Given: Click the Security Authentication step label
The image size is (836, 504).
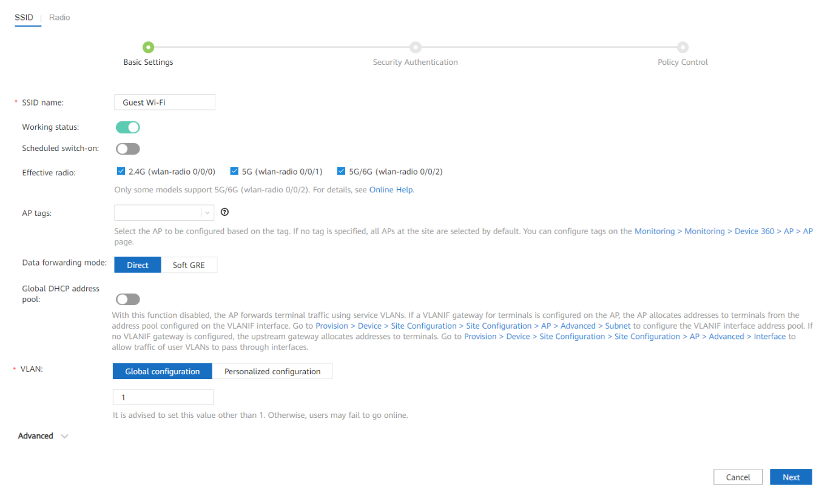Looking at the screenshot, I should (415, 62).
